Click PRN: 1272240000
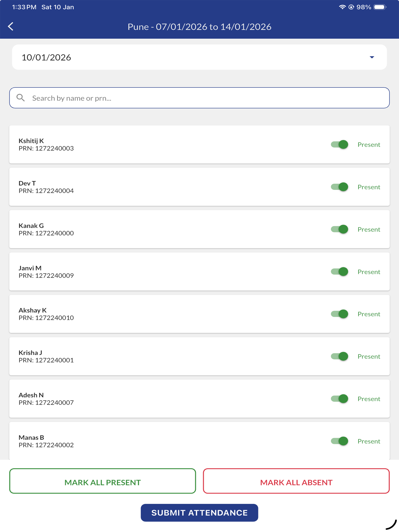Screen dimensions: 399x532 [46, 233]
